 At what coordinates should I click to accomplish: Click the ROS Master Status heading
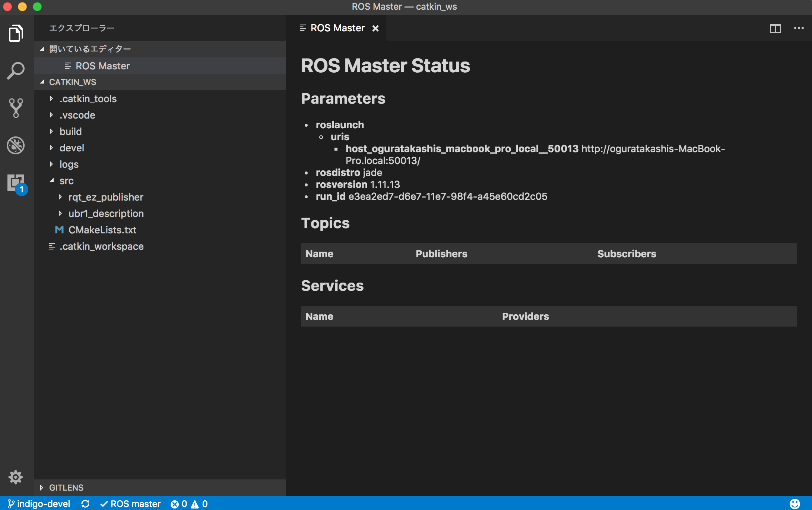pyautogui.click(x=386, y=66)
